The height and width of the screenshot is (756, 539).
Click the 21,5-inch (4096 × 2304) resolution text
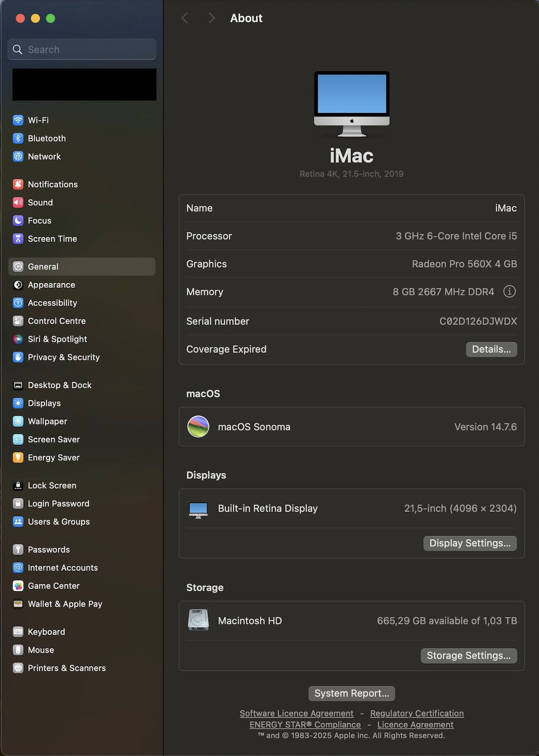(460, 508)
